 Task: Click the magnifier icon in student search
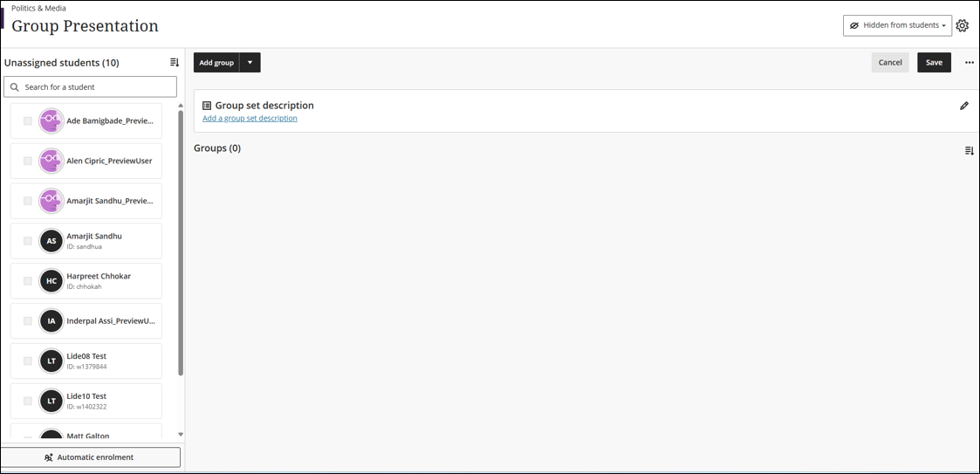click(x=14, y=87)
